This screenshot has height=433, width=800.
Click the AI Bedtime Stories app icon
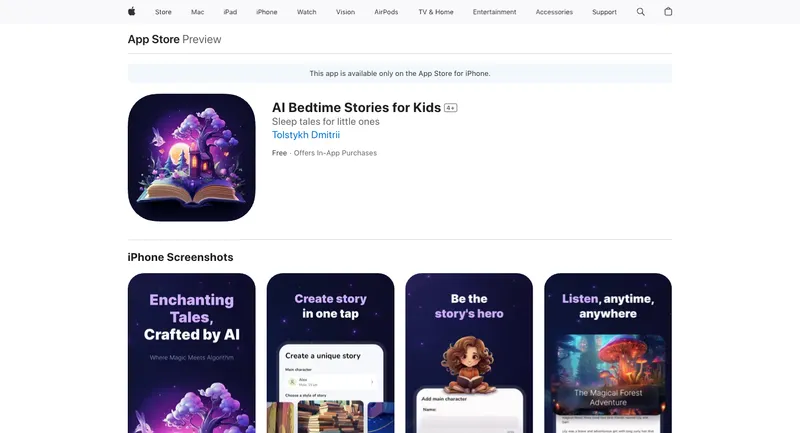pos(191,158)
